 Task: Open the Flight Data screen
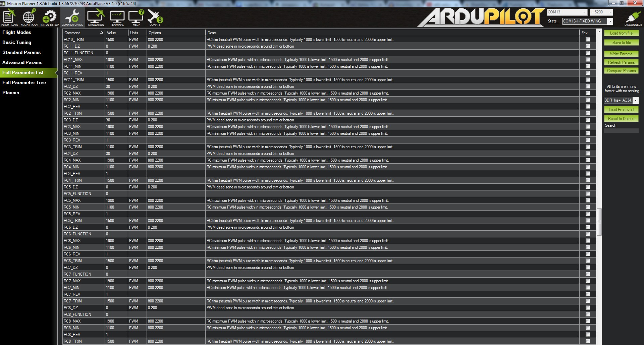pyautogui.click(x=9, y=18)
